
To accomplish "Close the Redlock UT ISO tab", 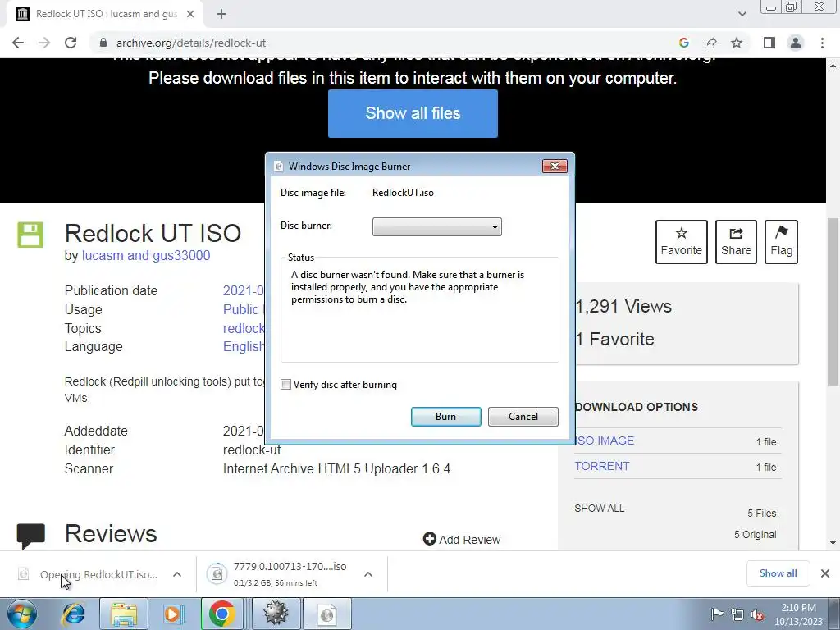I will click(x=190, y=14).
